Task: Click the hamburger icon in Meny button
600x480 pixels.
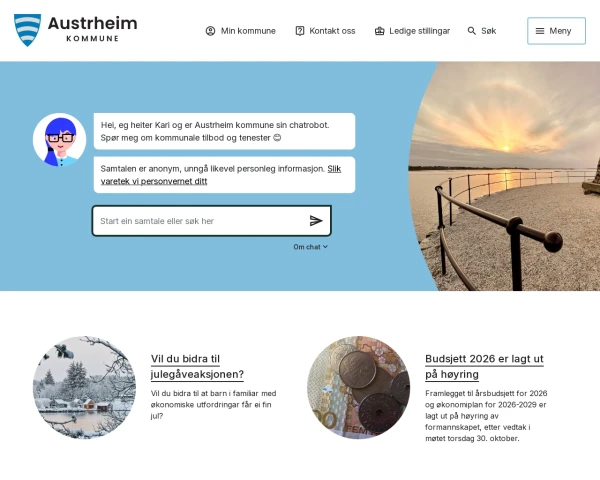Action: point(540,31)
